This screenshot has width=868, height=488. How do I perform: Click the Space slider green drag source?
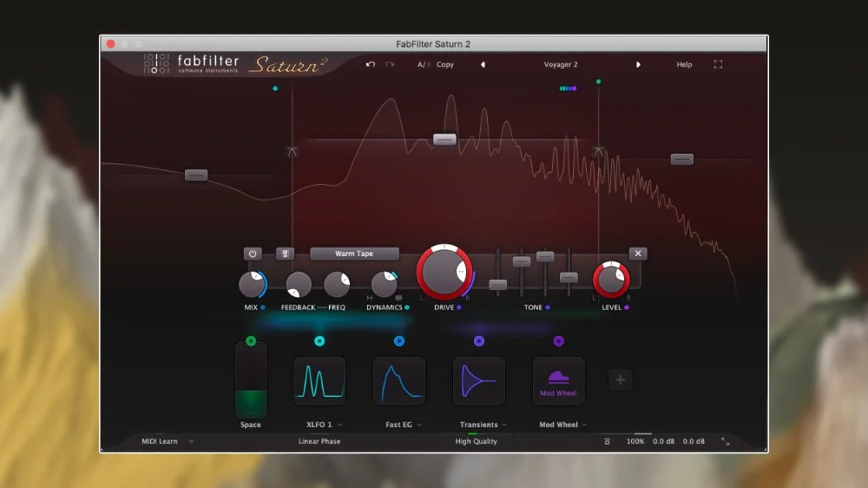(x=251, y=340)
